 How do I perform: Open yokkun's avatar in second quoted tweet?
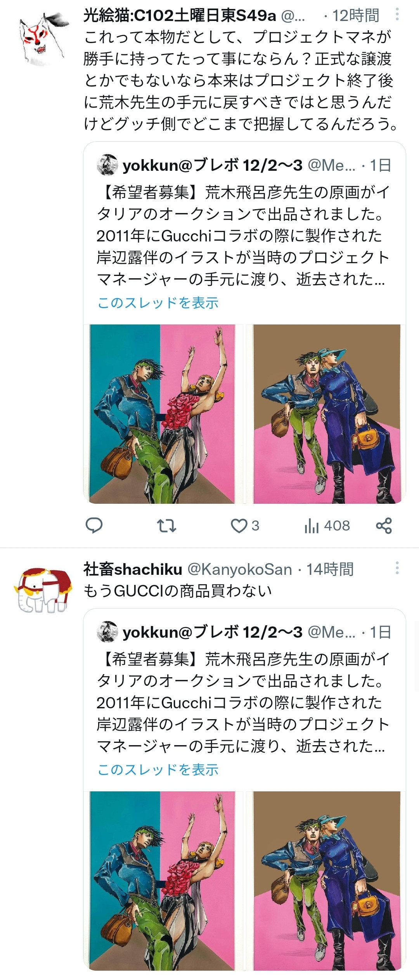[107, 632]
